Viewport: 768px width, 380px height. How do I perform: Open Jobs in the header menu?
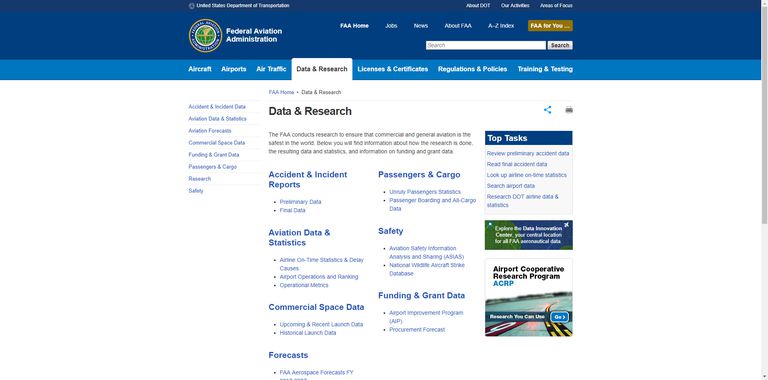(x=391, y=25)
